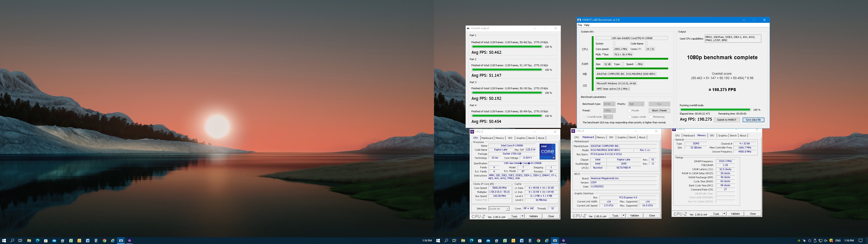Open NVIDIA tray icon
This screenshot has height=244, width=868.
pos(799,241)
